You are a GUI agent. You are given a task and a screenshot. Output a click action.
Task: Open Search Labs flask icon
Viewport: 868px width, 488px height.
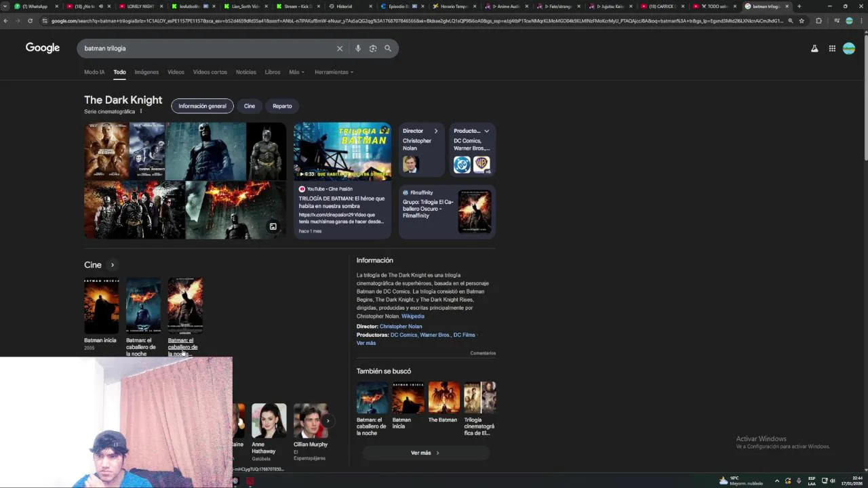pyautogui.click(x=814, y=48)
